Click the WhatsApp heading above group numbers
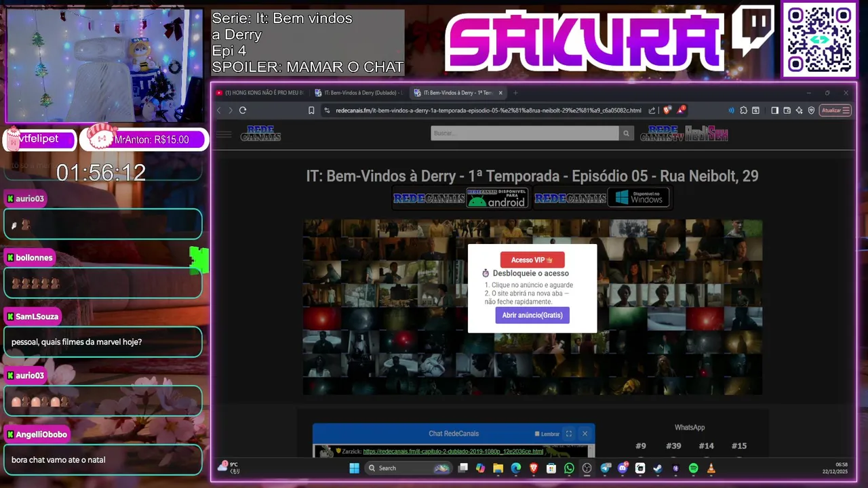The height and width of the screenshot is (488, 868). click(690, 428)
